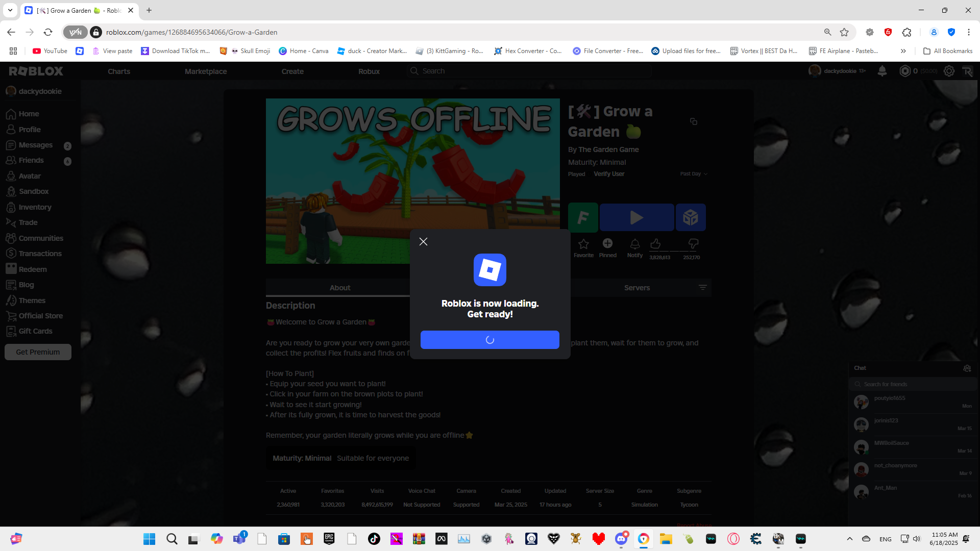The width and height of the screenshot is (980, 551).
Task: Toggle the Pinned option for this game
Action: pyautogui.click(x=607, y=248)
